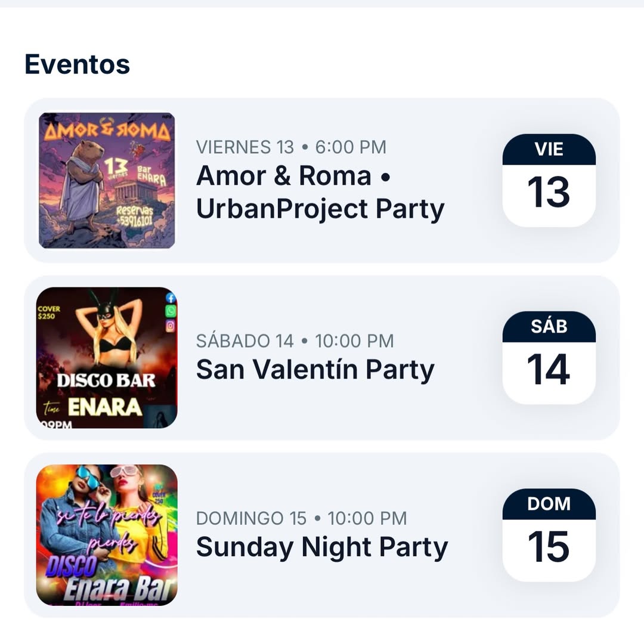Tap the DOM 15 calendar badge

[x=549, y=535]
